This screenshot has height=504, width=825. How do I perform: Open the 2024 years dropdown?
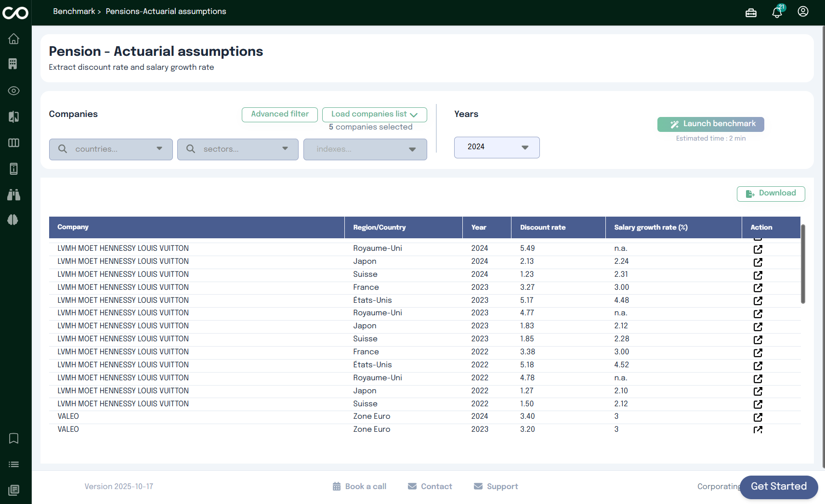click(x=497, y=147)
